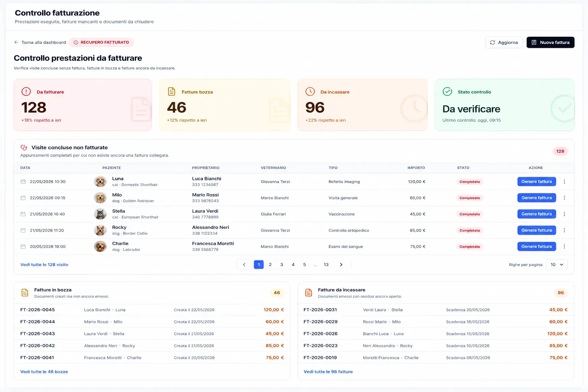Click the calendar icon for 20/05/2026 18:00

(23, 247)
